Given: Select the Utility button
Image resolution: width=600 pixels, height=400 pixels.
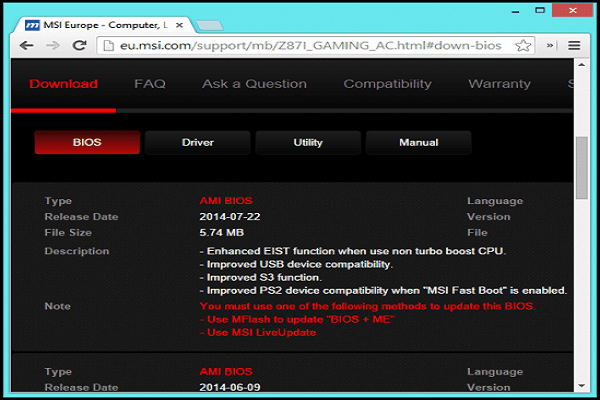Looking at the screenshot, I should 308,142.
